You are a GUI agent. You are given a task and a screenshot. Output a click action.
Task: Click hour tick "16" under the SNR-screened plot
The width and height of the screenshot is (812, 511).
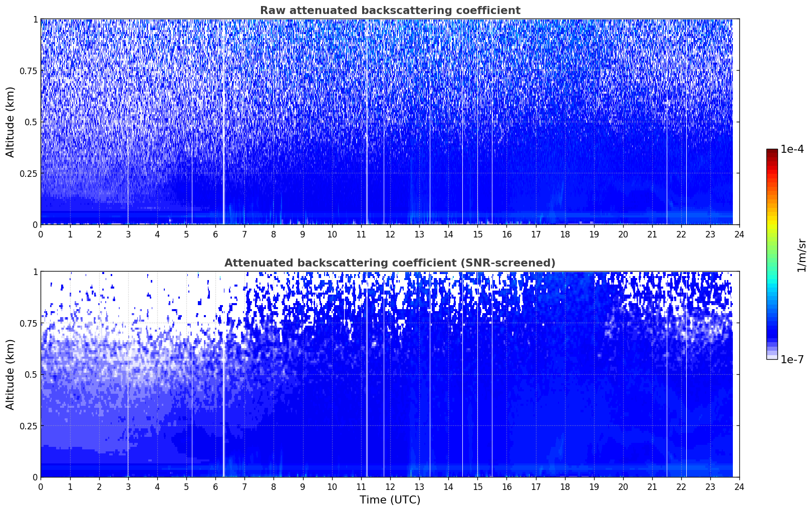(x=506, y=486)
